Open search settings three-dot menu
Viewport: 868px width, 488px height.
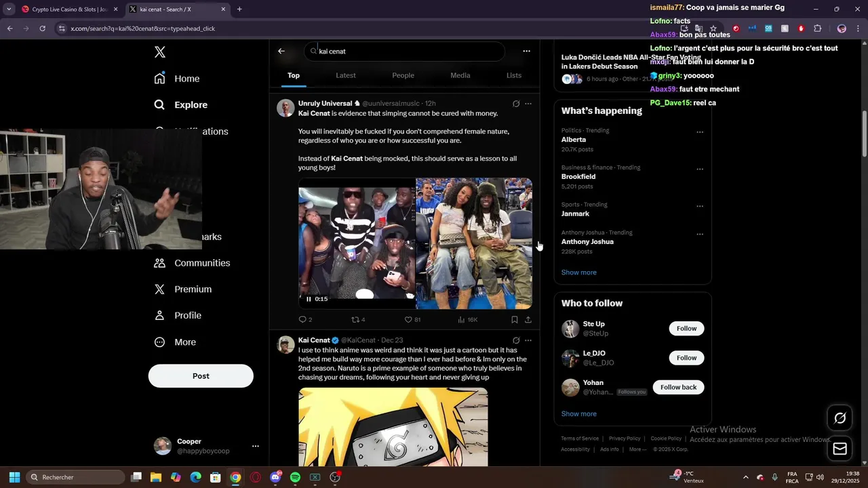[x=526, y=52]
